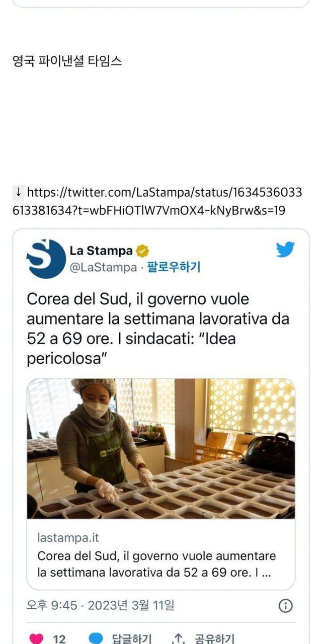Click the like count 12
The width and height of the screenshot is (322, 644).
click(x=59, y=639)
